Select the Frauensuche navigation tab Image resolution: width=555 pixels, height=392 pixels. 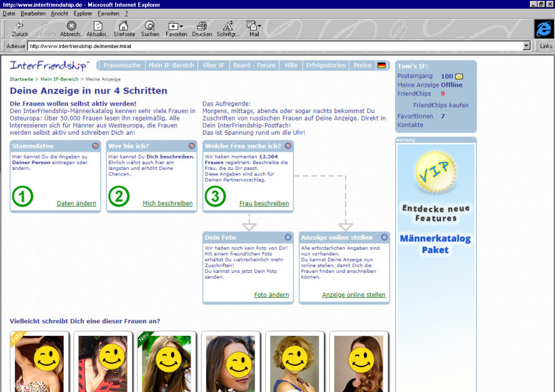click(x=122, y=66)
